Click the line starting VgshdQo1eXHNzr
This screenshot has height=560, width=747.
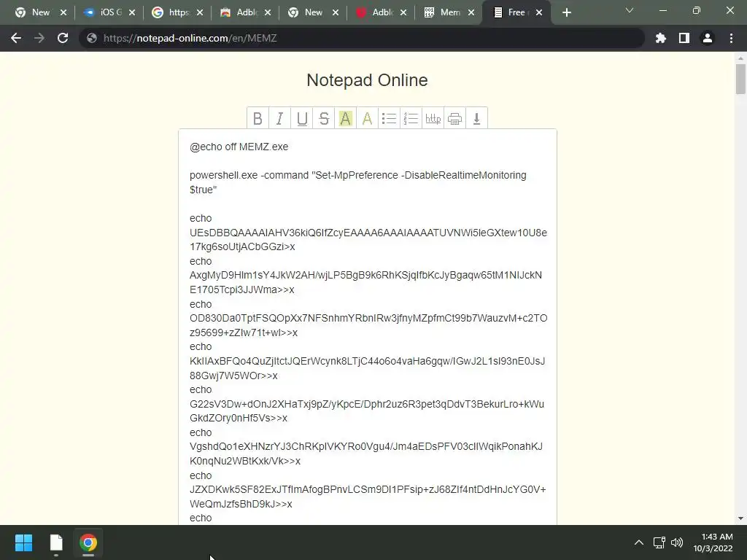point(366,454)
